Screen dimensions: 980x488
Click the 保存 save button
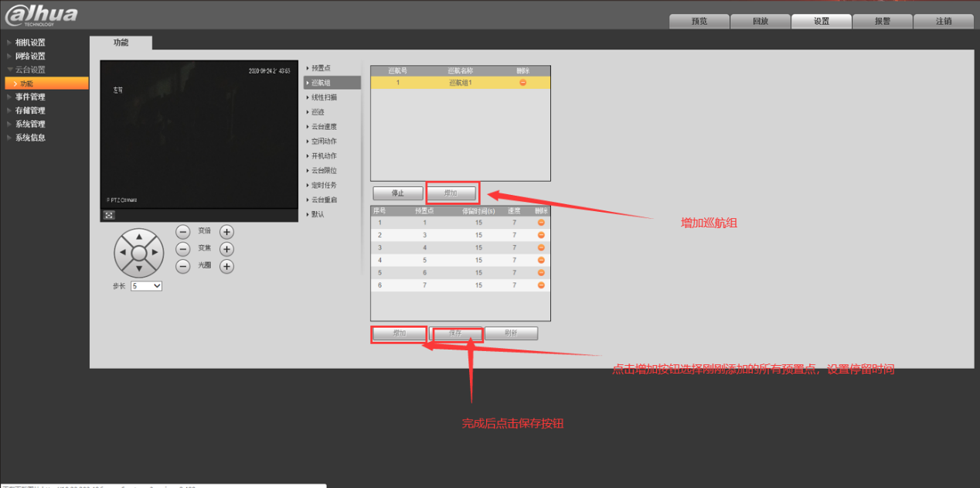[456, 334]
